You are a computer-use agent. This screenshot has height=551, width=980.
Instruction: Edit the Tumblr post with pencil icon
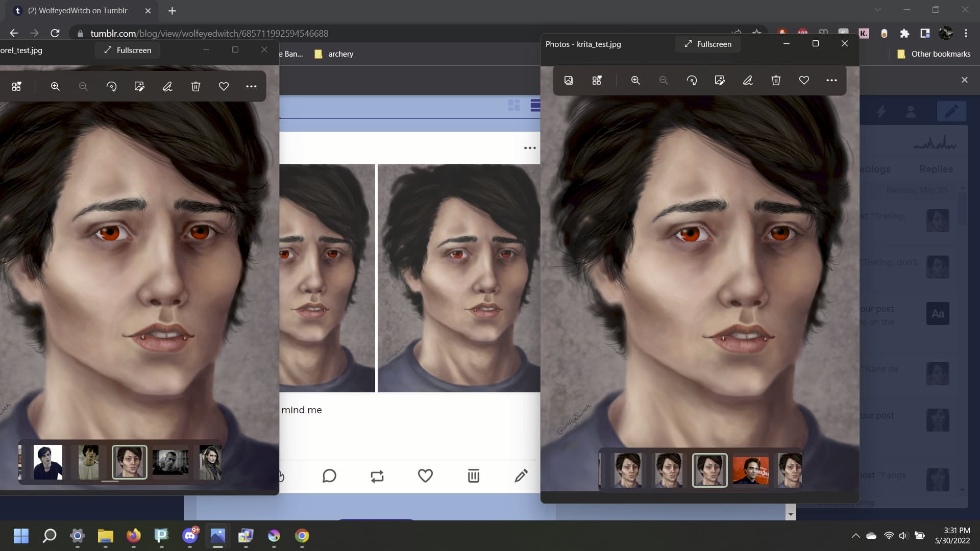pyautogui.click(x=521, y=477)
